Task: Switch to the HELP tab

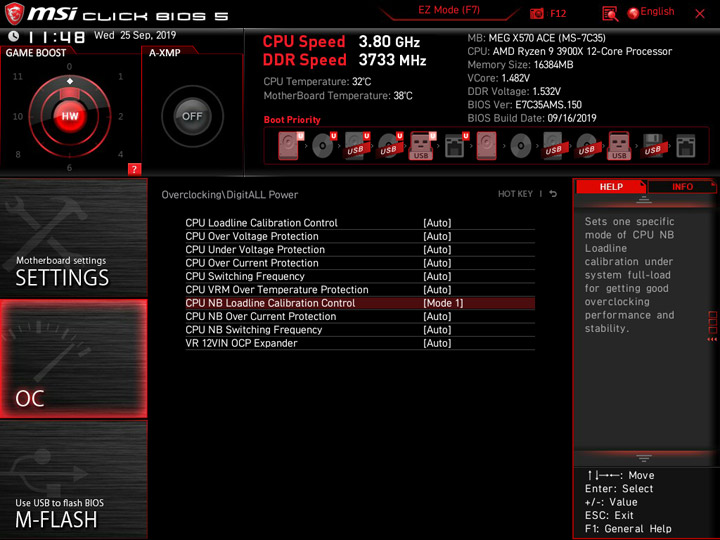Action: (611, 186)
